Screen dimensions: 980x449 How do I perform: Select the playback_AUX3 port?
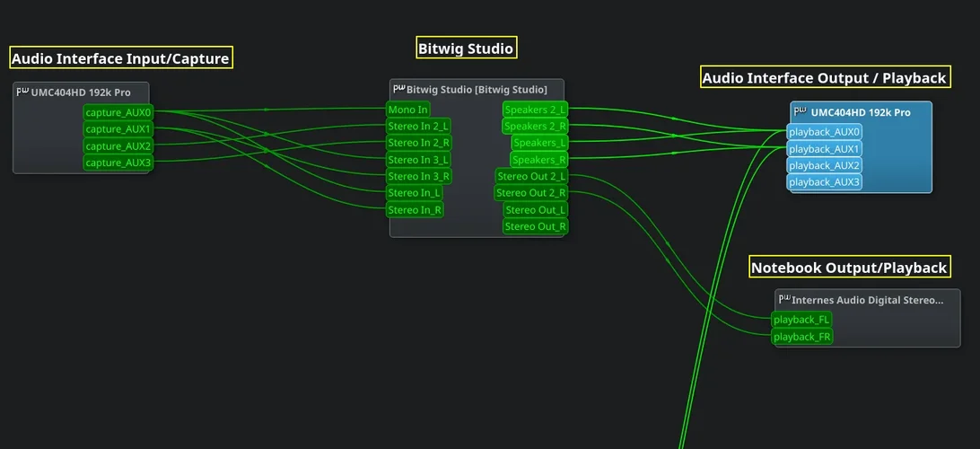tap(825, 182)
